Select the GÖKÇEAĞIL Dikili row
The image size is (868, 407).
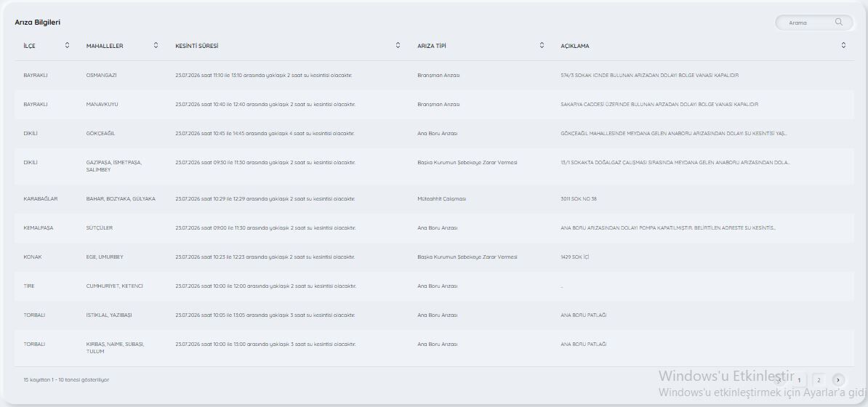click(434, 134)
